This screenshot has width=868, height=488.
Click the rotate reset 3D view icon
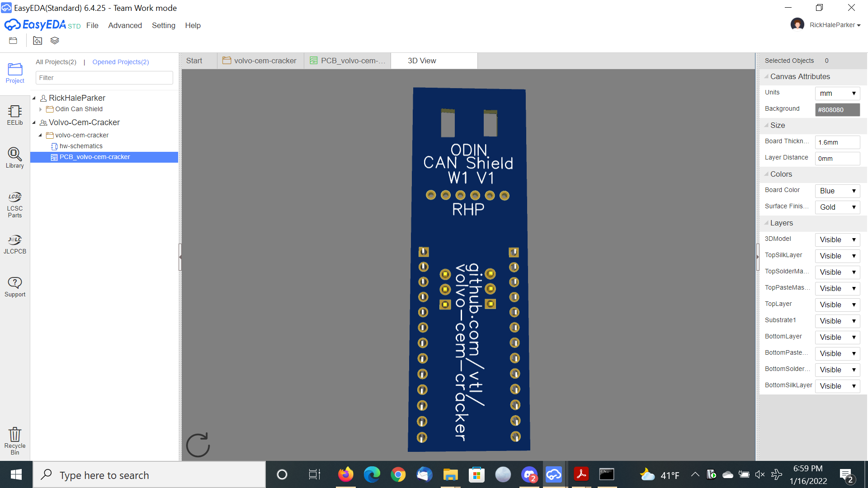point(198,445)
